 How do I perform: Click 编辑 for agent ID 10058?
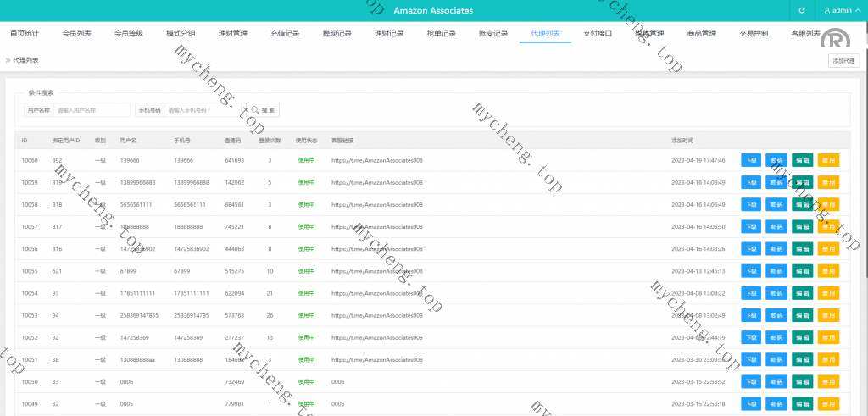click(x=802, y=204)
